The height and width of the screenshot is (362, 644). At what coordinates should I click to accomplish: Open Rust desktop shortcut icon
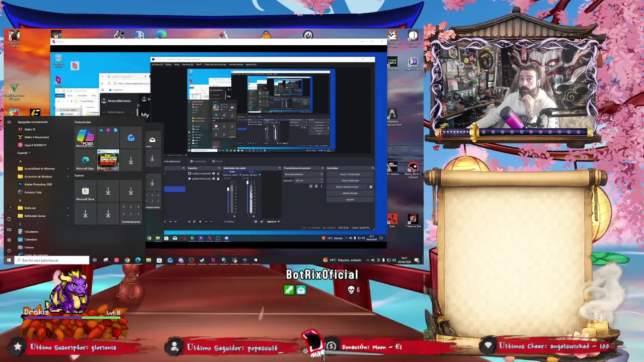click(392, 221)
